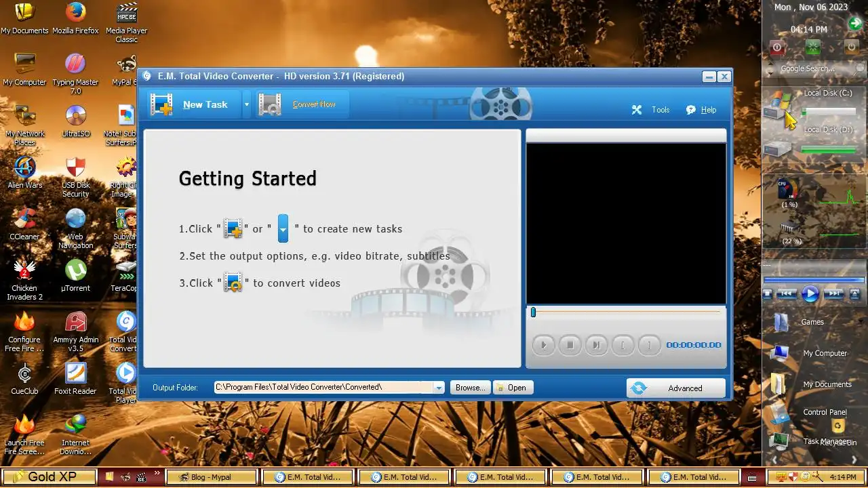The height and width of the screenshot is (488, 868).
Task: Minimize the Total Video Converter window
Action: click(709, 77)
